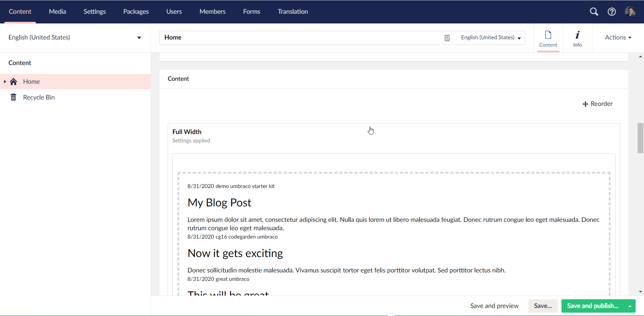644x316 pixels.
Task: Click the Donec sollicitudin paragraph
Action: click(346, 270)
